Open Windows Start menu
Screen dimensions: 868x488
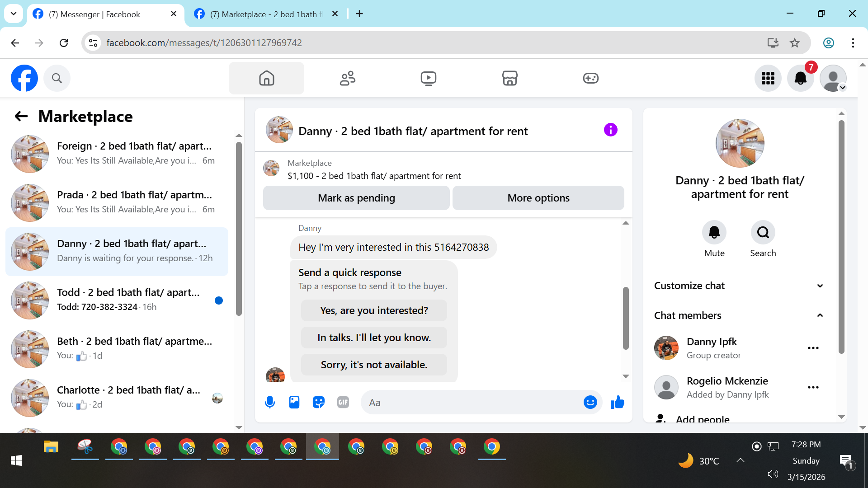(16, 460)
